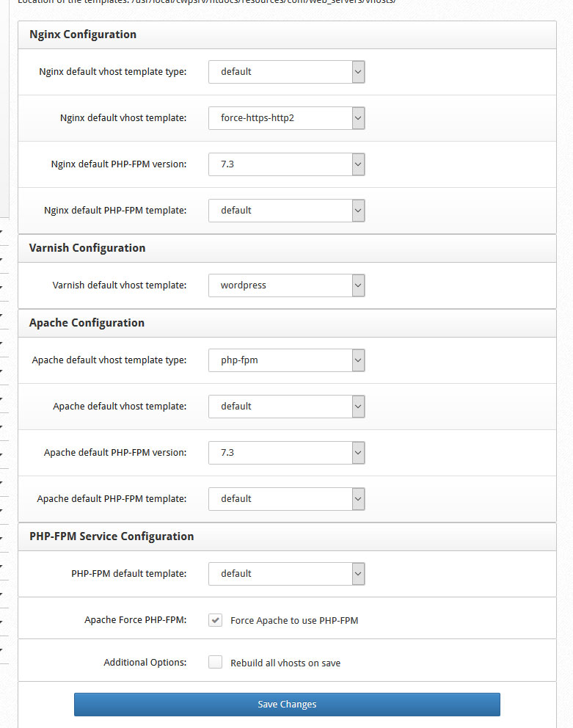Click the Save Changes button
573x728 pixels.
pyautogui.click(x=287, y=705)
